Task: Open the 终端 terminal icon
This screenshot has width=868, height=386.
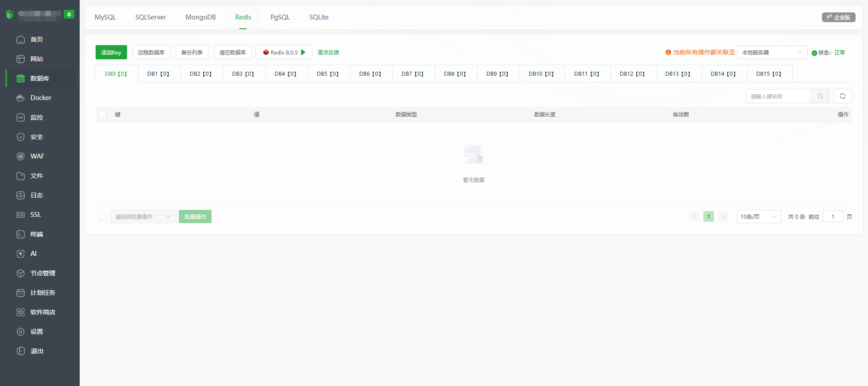Action: click(x=20, y=234)
